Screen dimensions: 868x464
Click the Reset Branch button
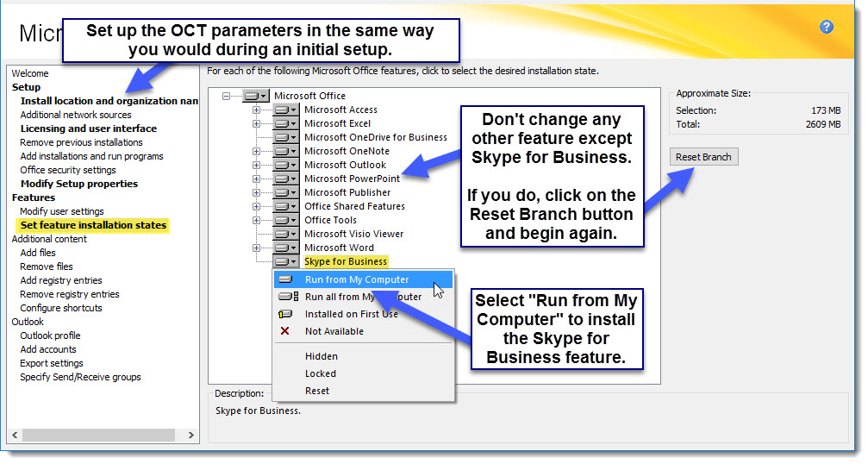pos(703,157)
